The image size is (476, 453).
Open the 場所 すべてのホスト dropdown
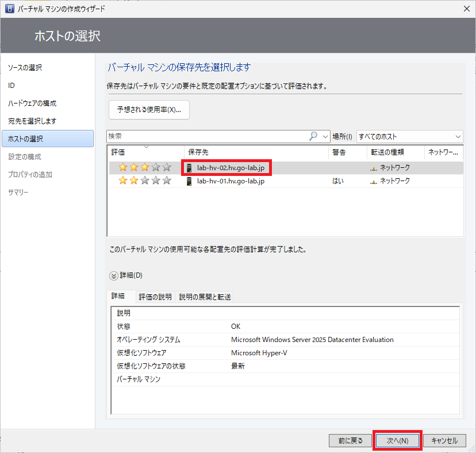410,137
